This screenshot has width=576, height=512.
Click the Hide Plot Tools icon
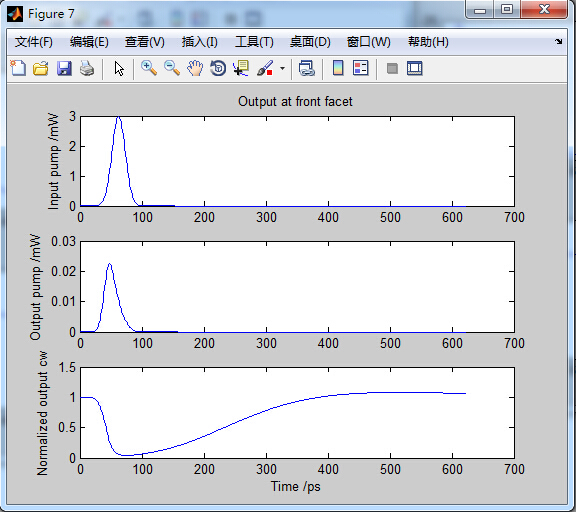coord(392,68)
